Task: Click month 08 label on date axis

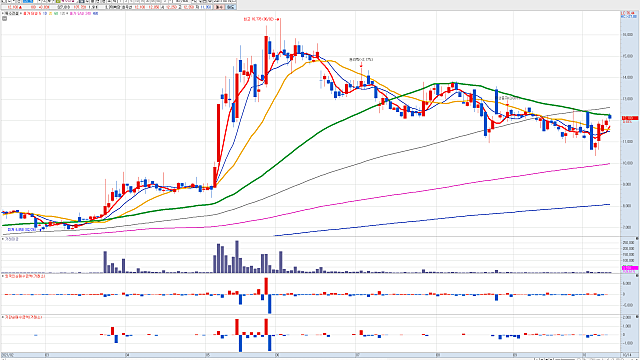Action: [438, 355]
